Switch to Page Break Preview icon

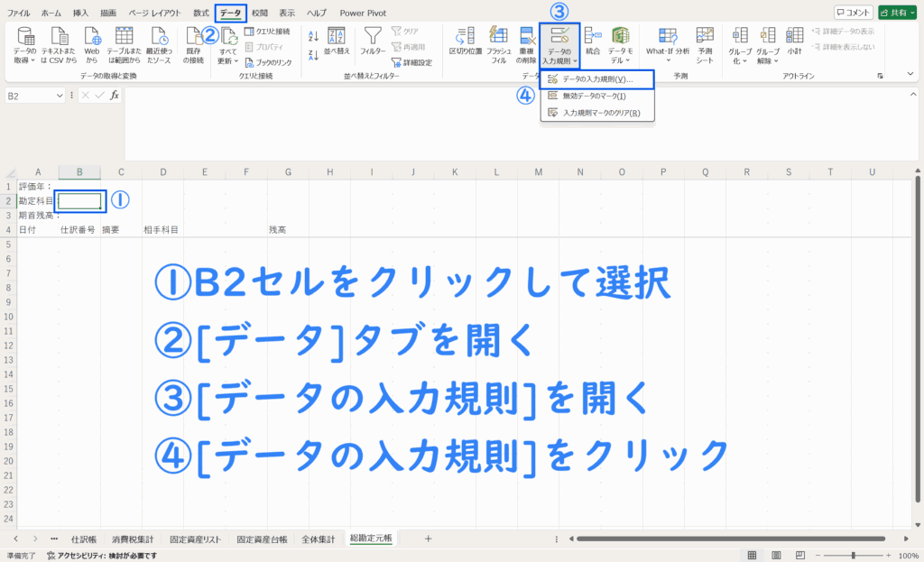(x=799, y=556)
